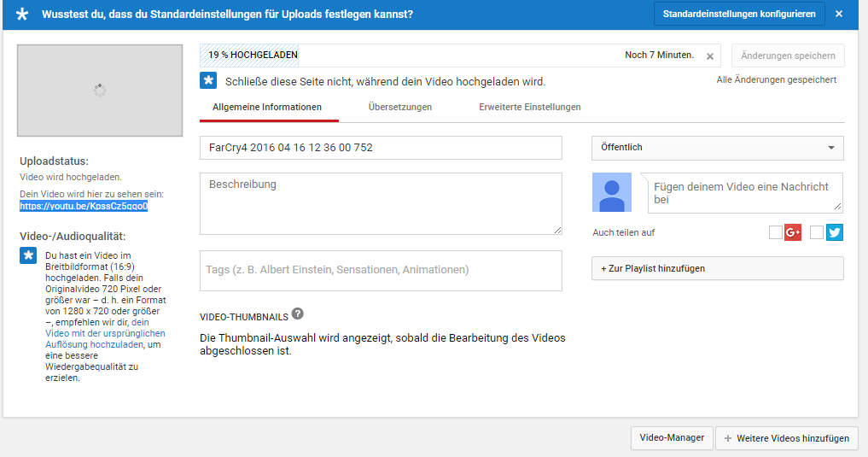Open the Video-Manager
The width and height of the screenshot is (868, 457).
(x=672, y=437)
